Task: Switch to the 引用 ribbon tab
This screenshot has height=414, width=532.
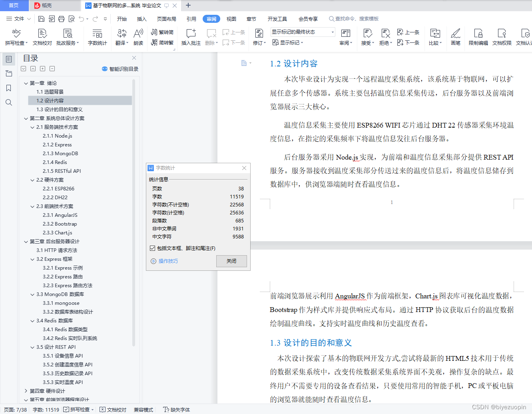Action: (x=191, y=19)
